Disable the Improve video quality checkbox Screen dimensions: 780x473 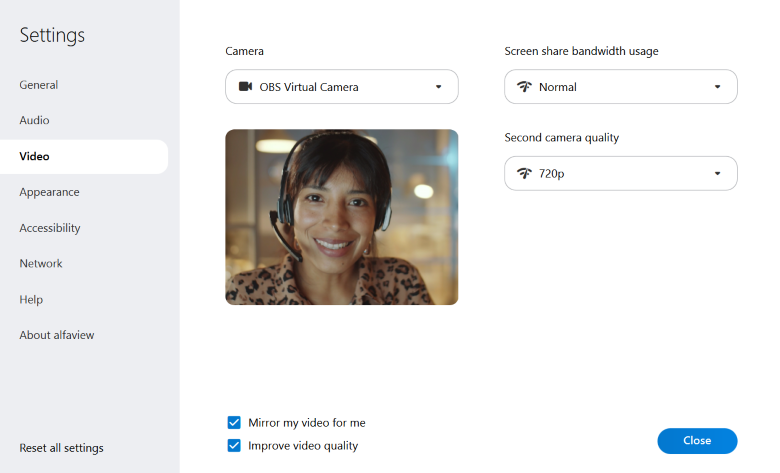pos(234,446)
